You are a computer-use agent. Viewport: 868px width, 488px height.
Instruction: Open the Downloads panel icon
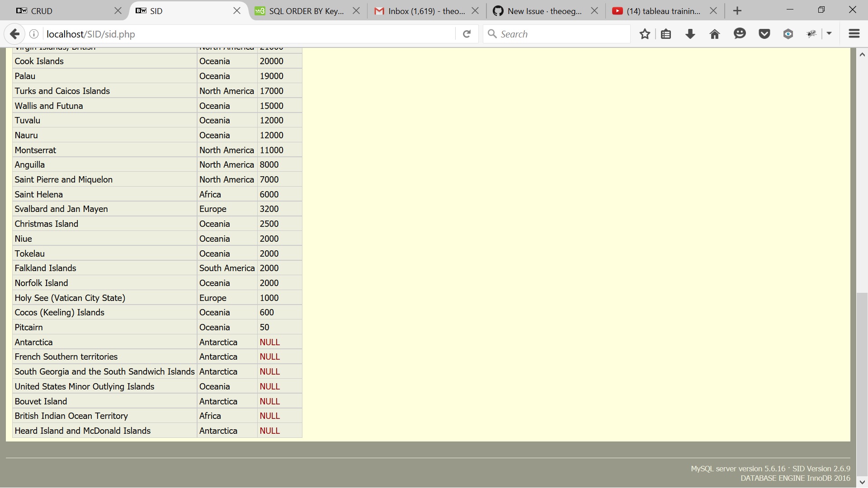tap(690, 34)
